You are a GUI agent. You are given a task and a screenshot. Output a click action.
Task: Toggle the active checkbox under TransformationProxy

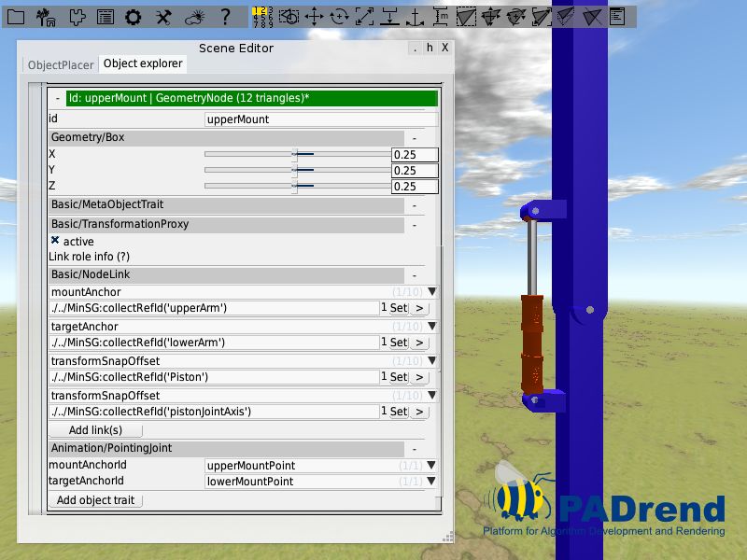[54, 241]
